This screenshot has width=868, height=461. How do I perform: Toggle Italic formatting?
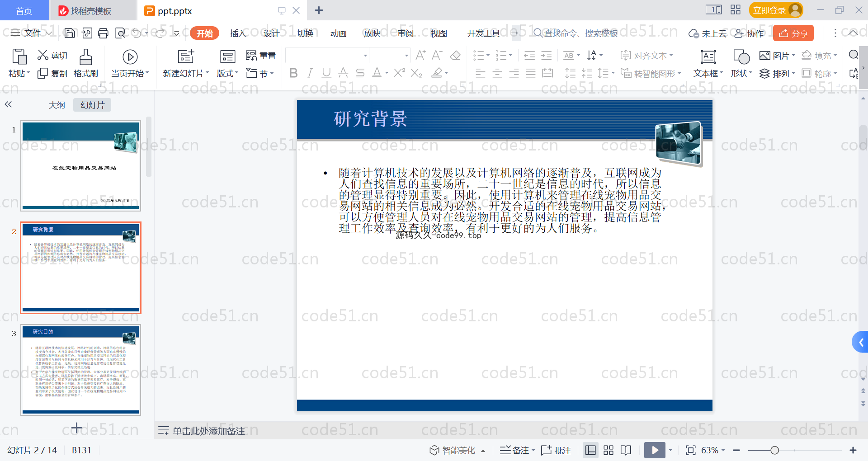(x=310, y=73)
